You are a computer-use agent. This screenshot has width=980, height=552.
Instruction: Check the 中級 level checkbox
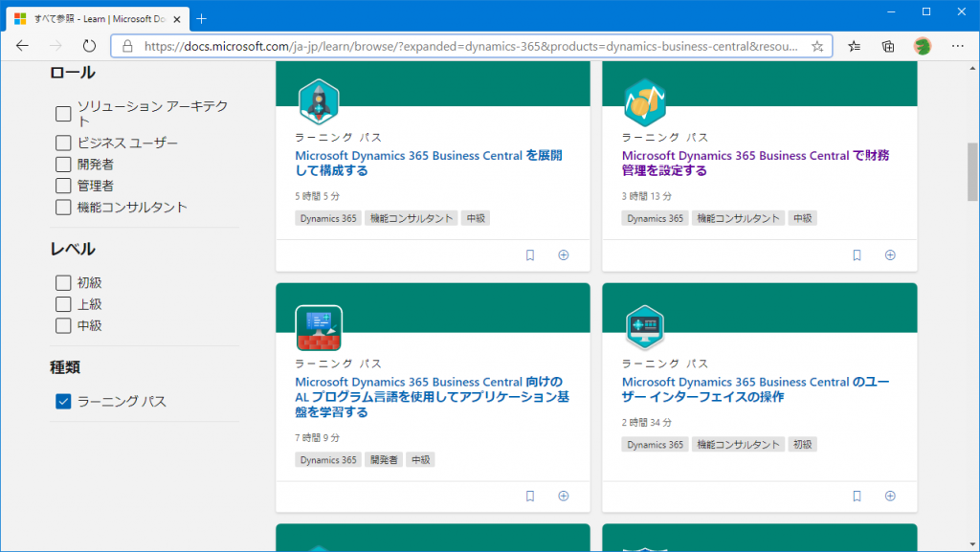coord(63,325)
